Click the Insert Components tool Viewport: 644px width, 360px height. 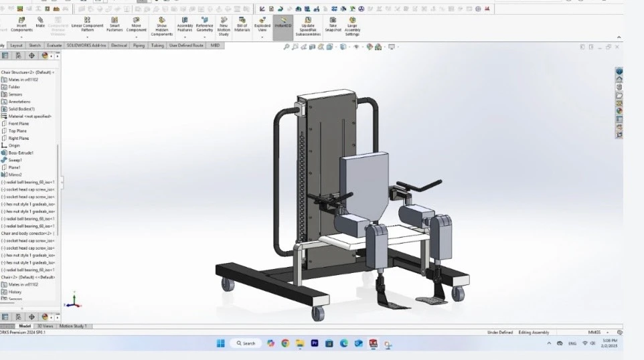(x=21, y=25)
